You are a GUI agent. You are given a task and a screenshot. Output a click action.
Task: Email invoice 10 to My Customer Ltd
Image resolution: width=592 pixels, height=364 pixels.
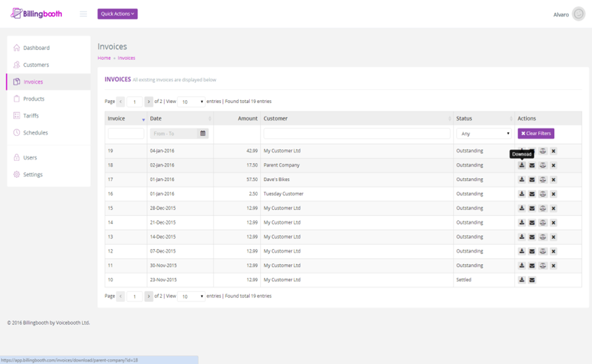[532, 280]
